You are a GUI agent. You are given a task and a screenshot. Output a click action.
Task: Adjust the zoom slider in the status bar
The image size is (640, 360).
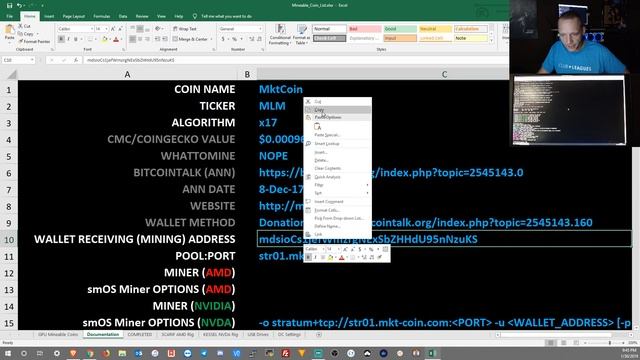610,343
